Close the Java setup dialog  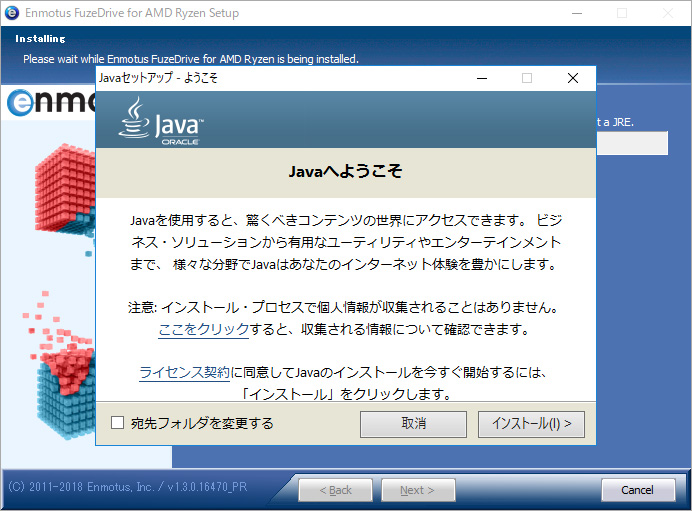click(x=573, y=78)
